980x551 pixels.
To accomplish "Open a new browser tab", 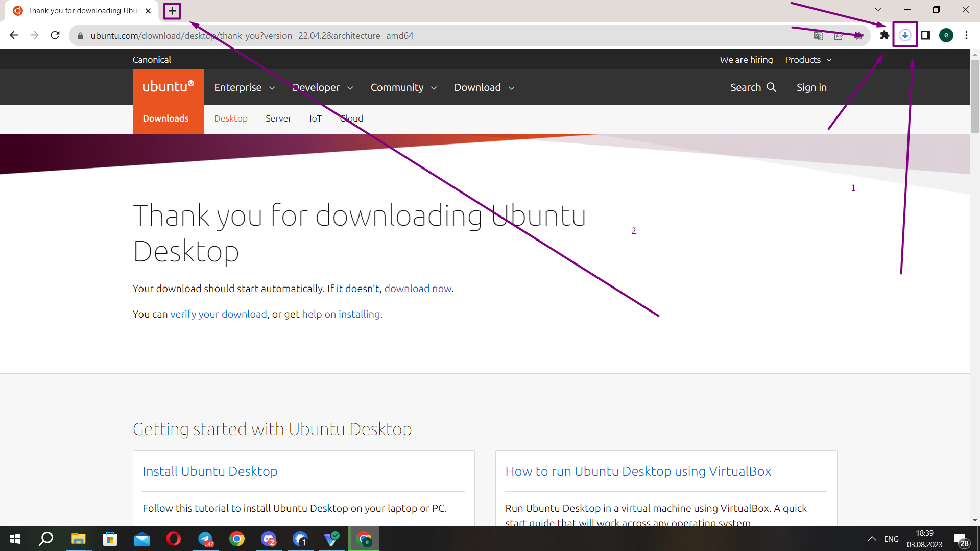I will coord(172,11).
